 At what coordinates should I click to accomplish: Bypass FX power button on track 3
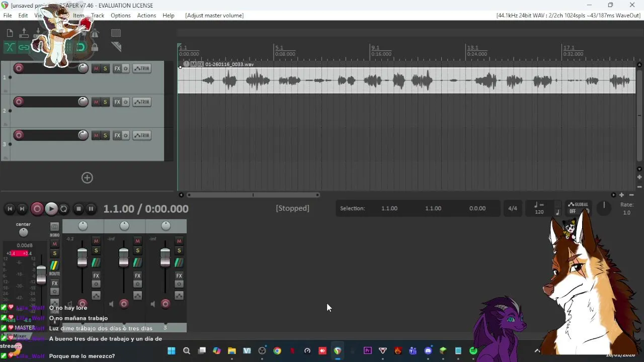coord(126,135)
